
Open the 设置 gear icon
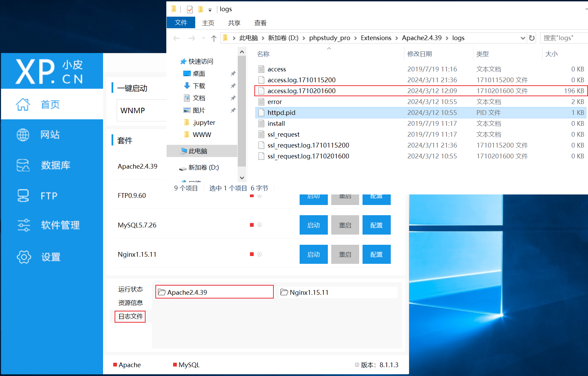[x=24, y=257]
